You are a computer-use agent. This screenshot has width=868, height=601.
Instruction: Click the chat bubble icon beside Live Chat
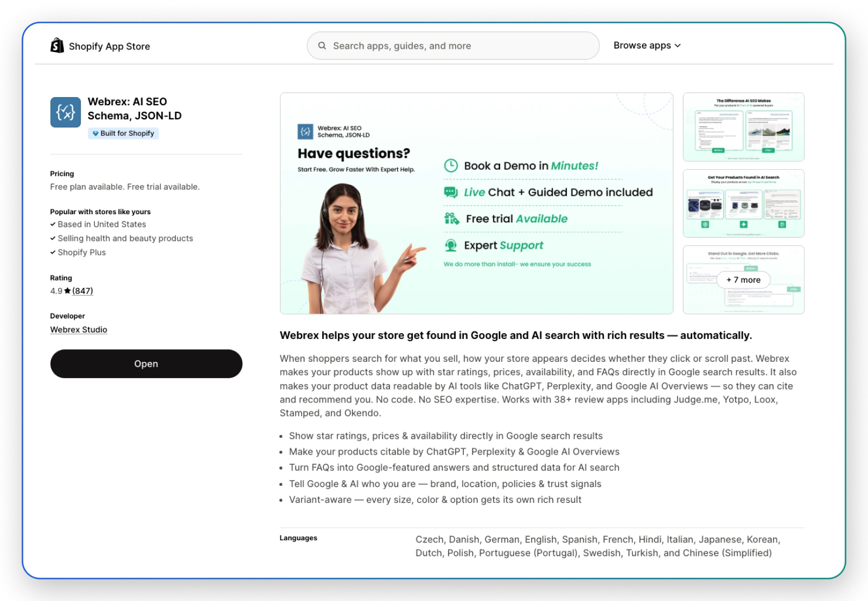pos(451,192)
